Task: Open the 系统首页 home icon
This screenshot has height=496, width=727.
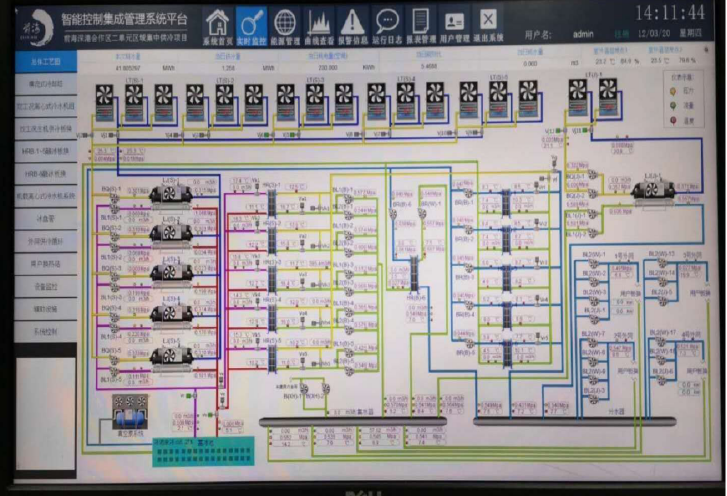Action: coord(216,22)
